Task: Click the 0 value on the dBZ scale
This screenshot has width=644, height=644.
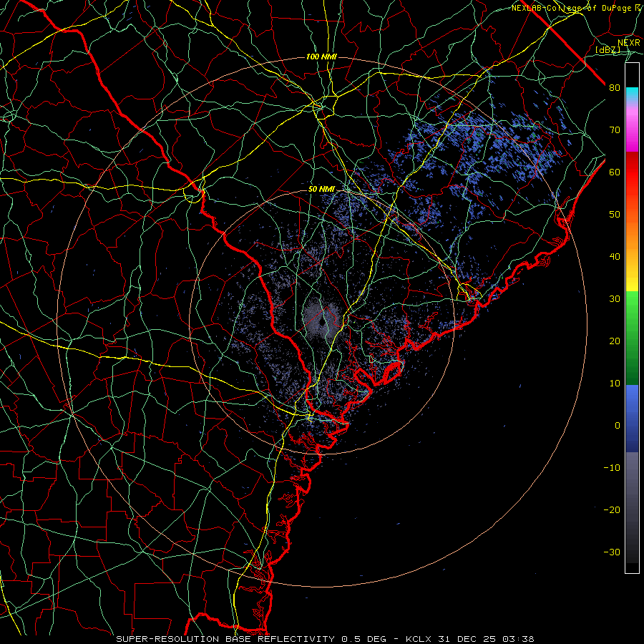Action: [618, 426]
